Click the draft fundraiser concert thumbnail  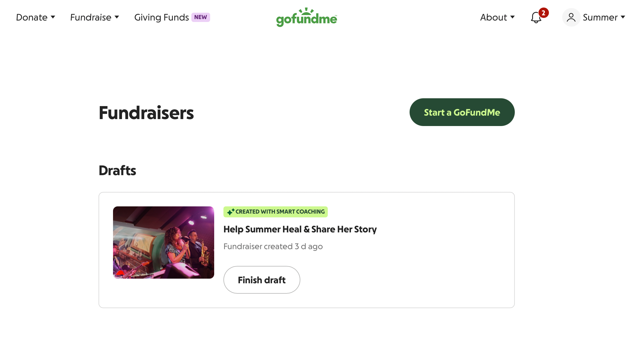[163, 243]
